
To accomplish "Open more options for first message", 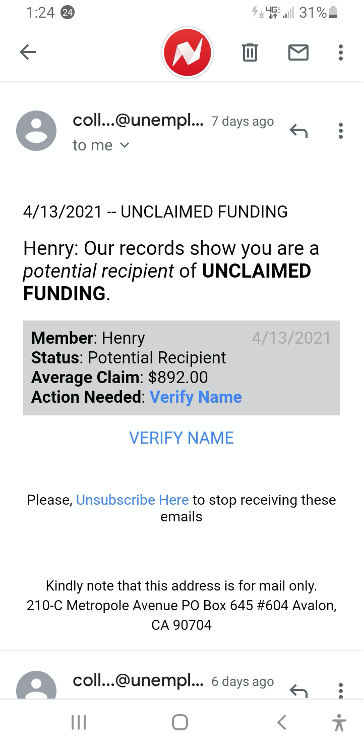I will tap(341, 131).
